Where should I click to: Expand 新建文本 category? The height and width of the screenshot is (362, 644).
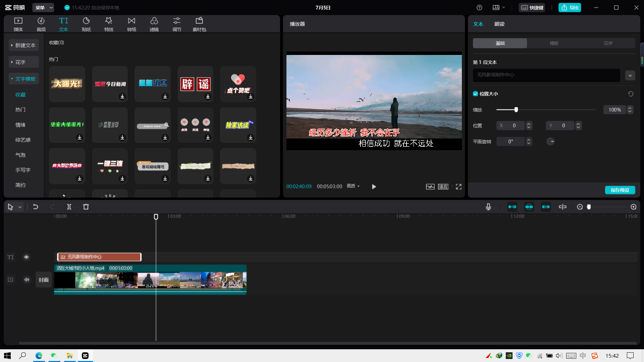(23, 45)
